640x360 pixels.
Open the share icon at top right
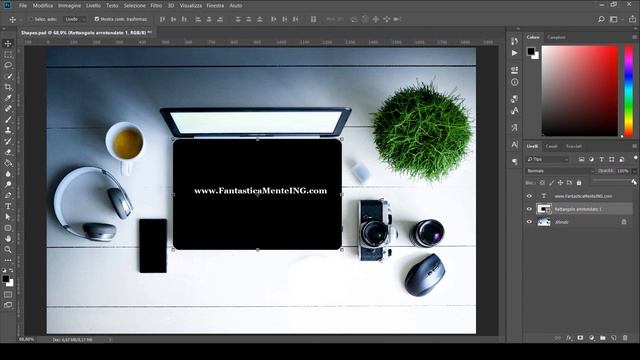click(632, 19)
